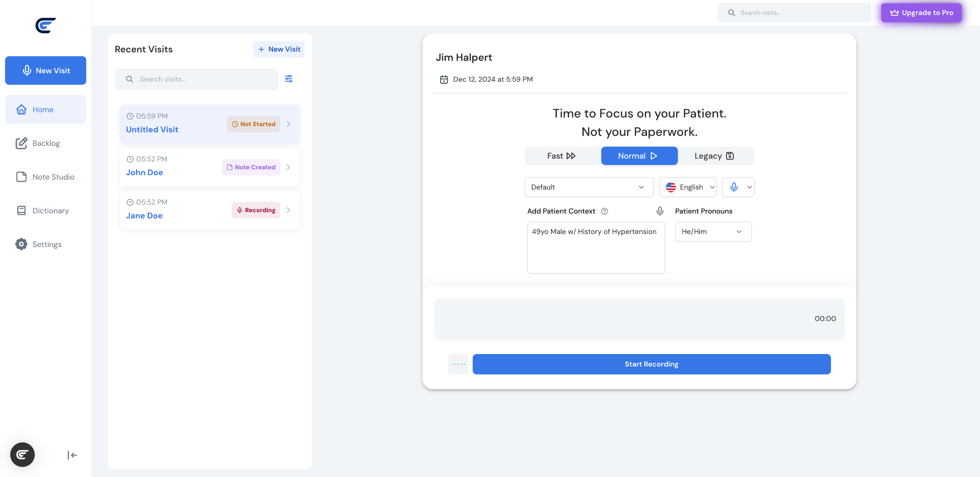Open the He/Him pronouns dropdown

(x=713, y=232)
